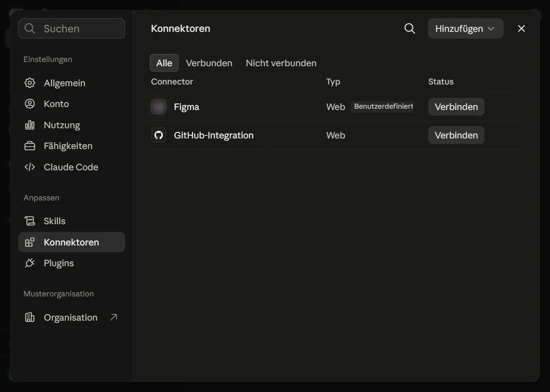Open Claude Code settings
550x392 pixels.
[71, 167]
